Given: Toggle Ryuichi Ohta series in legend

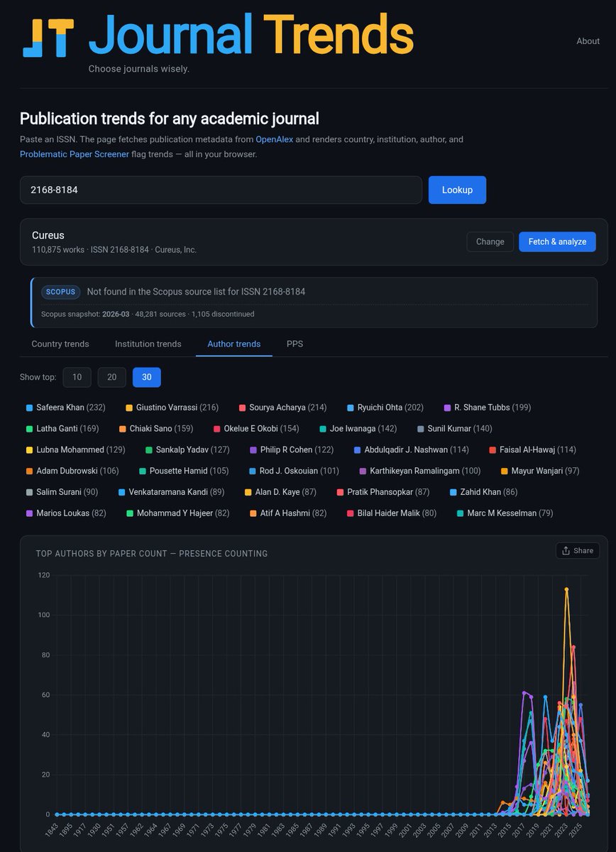Looking at the screenshot, I should pyautogui.click(x=385, y=408).
